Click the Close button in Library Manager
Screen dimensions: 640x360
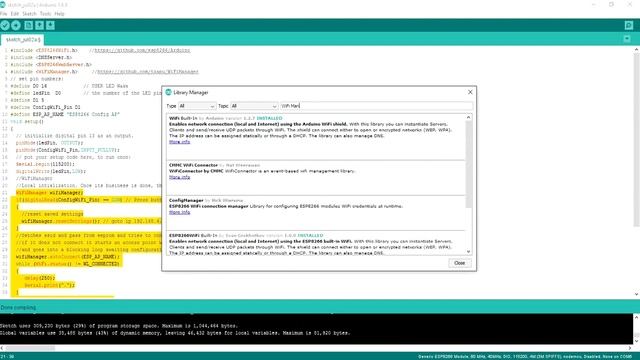[x=459, y=263]
